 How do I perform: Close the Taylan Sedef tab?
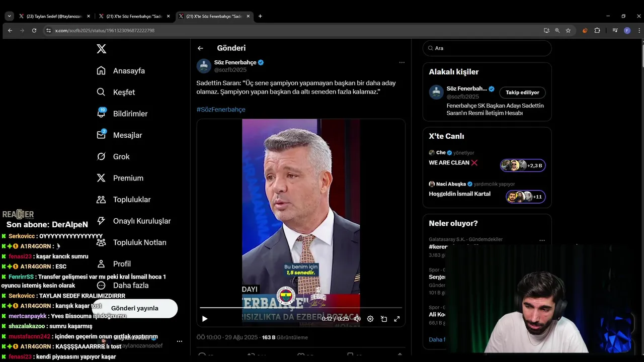[89, 16]
